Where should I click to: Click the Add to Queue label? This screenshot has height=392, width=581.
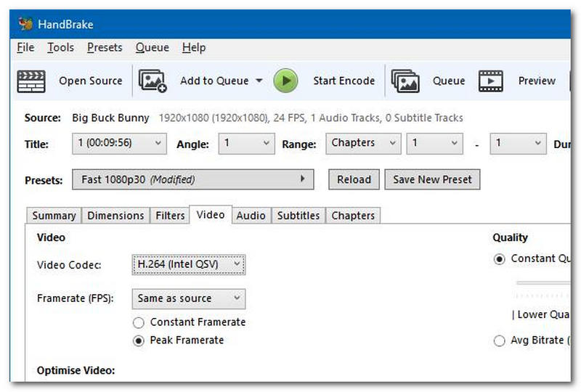coord(214,81)
